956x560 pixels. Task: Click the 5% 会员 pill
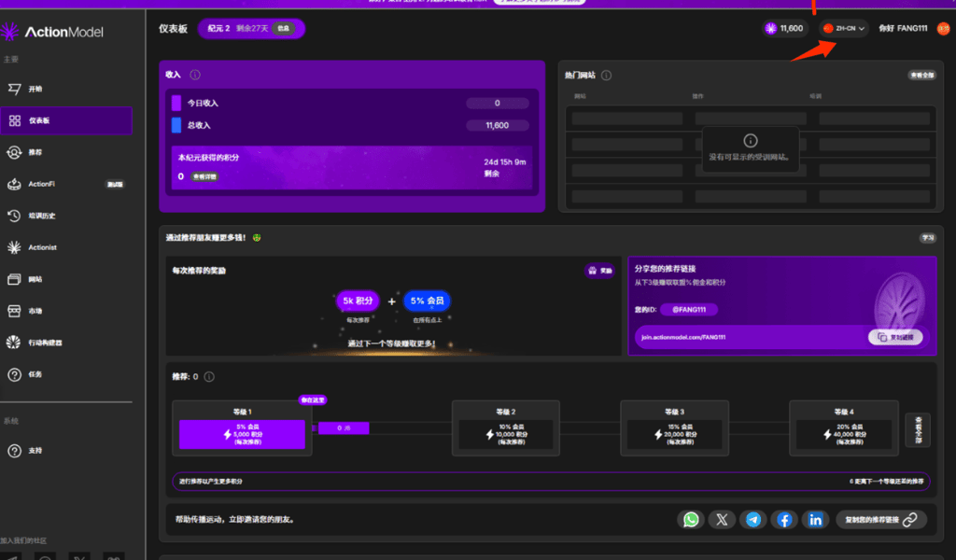pyautogui.click(x=427, y=301)
